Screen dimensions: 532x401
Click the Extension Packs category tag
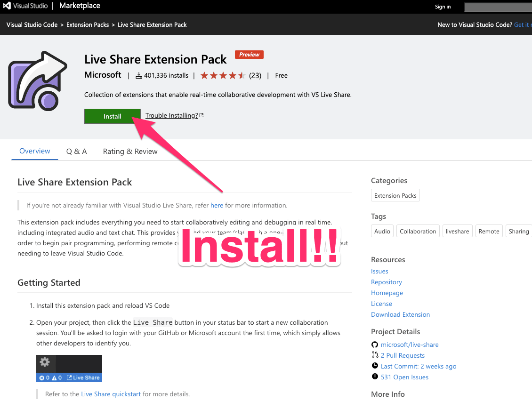pyautogui.click(x=395, y=195)
